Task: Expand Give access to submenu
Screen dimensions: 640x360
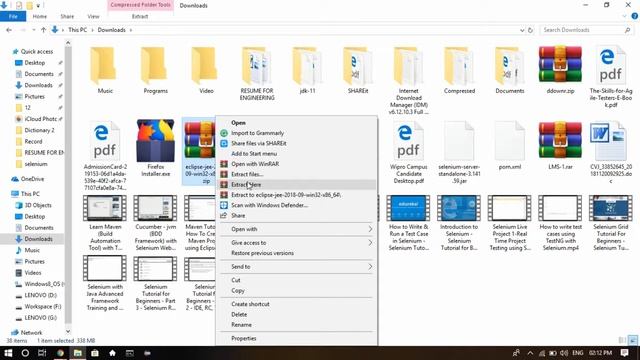Action: click(x=296, y=242)
